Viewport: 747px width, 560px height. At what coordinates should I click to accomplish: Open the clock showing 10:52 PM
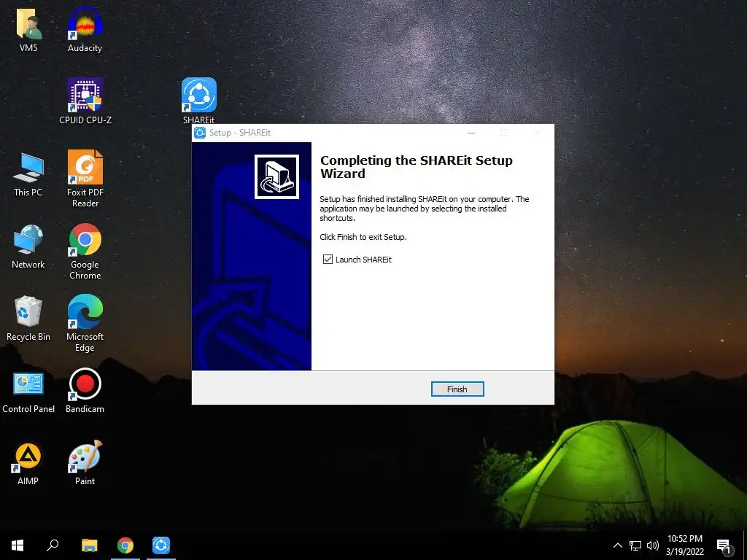tap(684, 545)
